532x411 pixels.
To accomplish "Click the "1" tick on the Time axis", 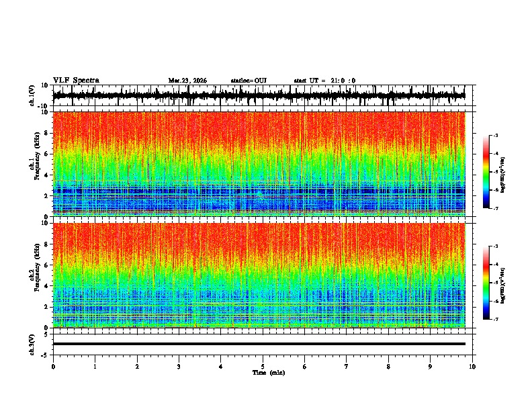I will [x=95, y=367].
